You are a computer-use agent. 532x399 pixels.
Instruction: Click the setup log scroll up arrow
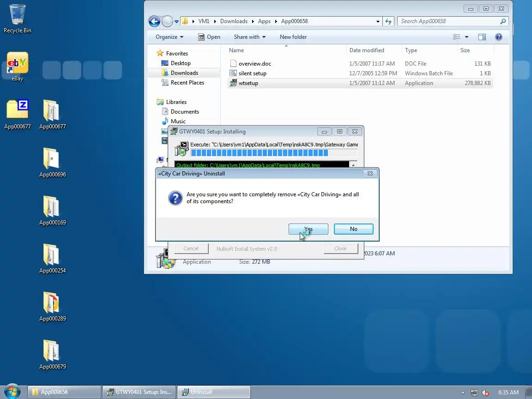point(353,165)
